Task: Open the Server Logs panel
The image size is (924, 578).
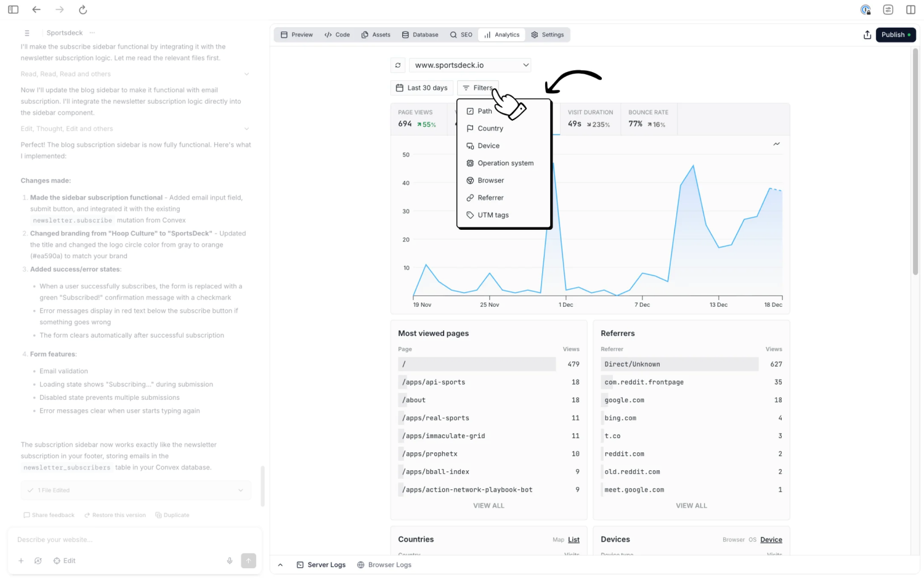Action: 321,565
